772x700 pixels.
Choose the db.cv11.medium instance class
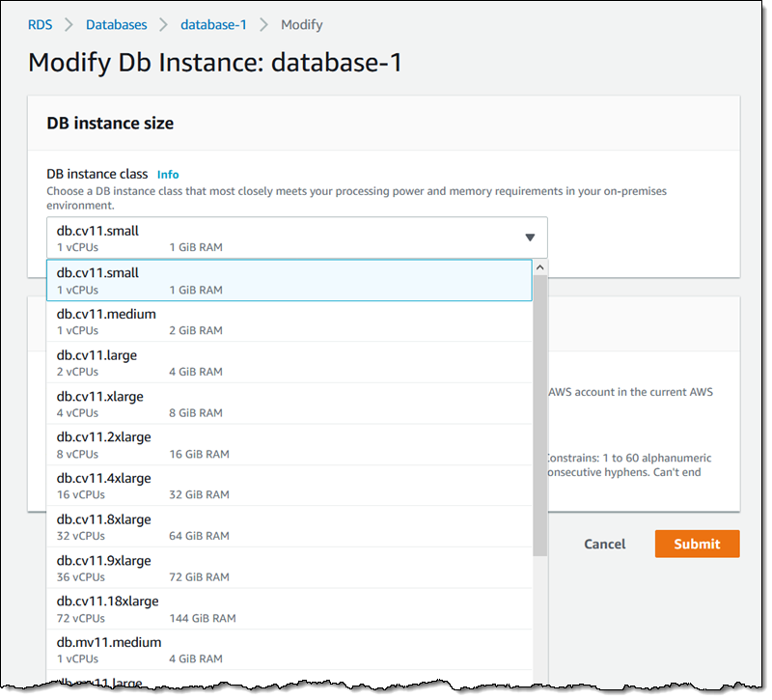pyautogui.click(x=289, y=322)
